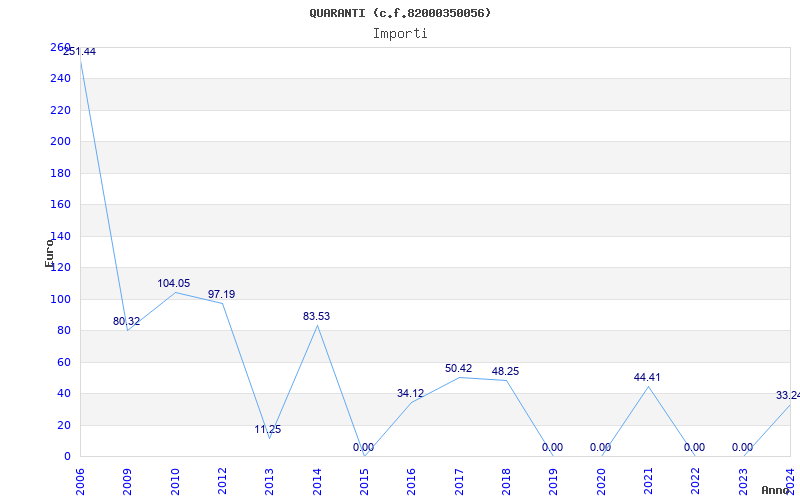Viewport: 800px width, 500px height.
Task: Click the 83.53 data label
Action: [x=316, y=316]
